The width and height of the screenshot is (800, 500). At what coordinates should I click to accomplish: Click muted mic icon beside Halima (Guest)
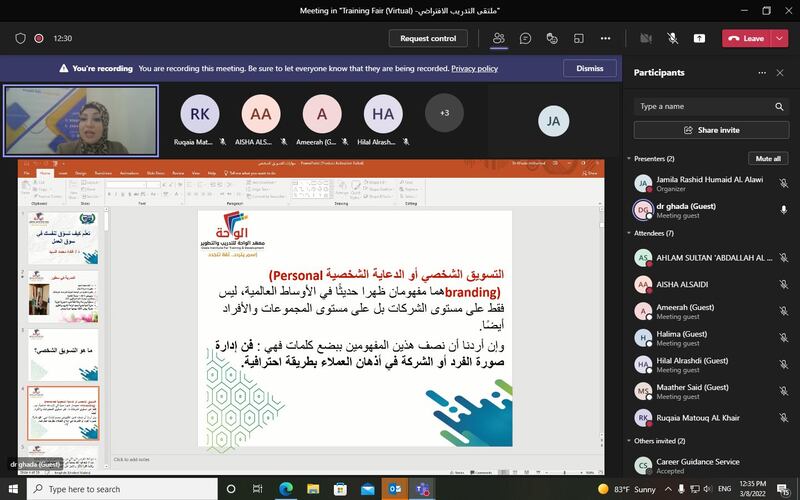[784, 338]
